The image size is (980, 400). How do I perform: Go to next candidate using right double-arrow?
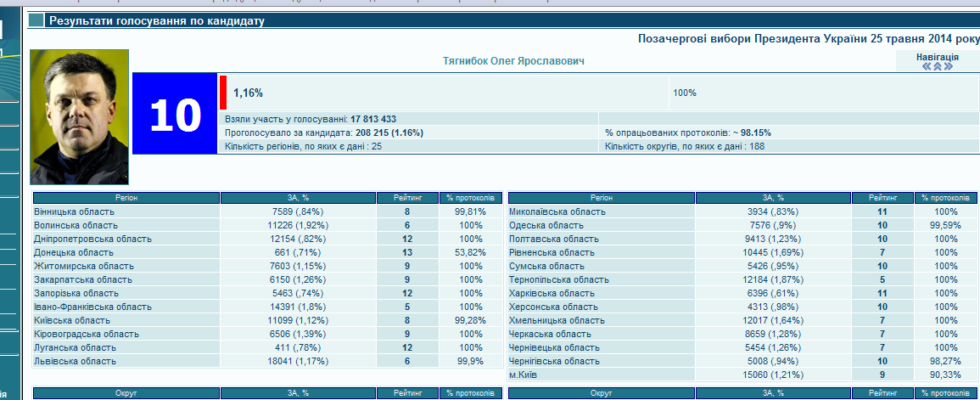tap(949, 67)
